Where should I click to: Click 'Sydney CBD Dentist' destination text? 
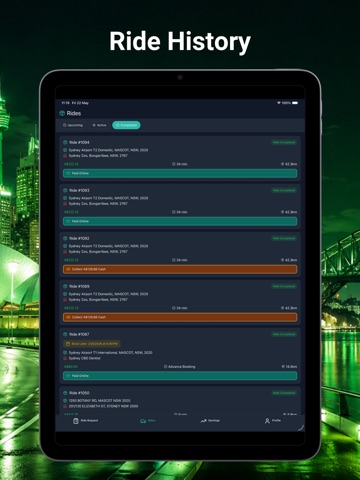point(84,358)
